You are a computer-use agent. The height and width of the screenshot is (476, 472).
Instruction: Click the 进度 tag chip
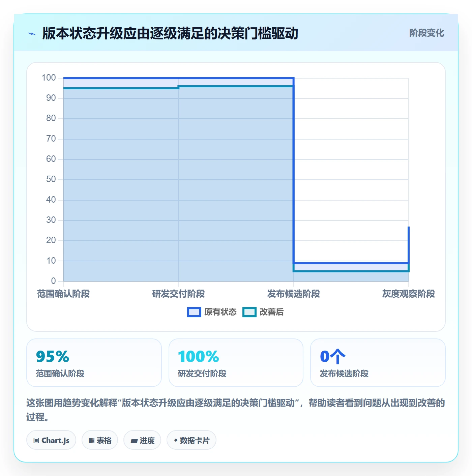[142, 440]
